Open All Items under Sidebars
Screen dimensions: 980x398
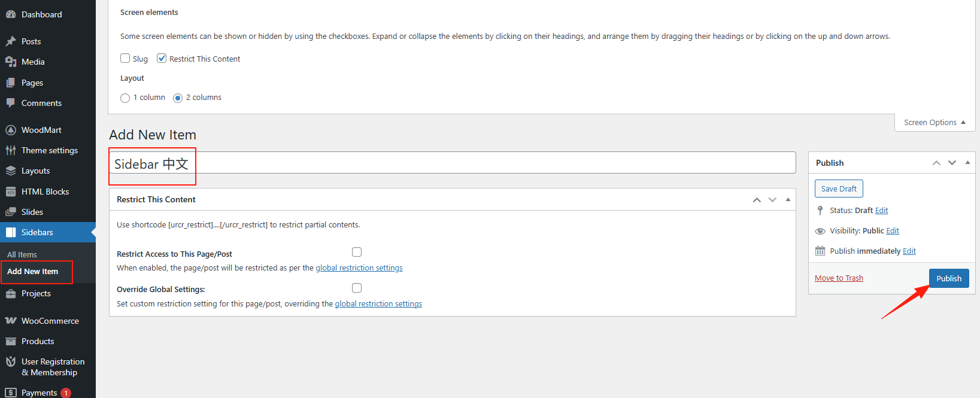coord(22,254)
